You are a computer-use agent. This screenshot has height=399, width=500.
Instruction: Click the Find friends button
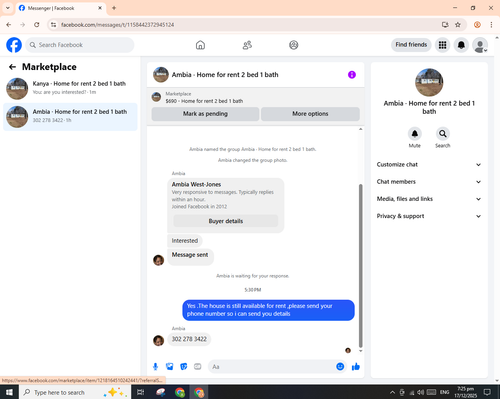coord(411,45)
